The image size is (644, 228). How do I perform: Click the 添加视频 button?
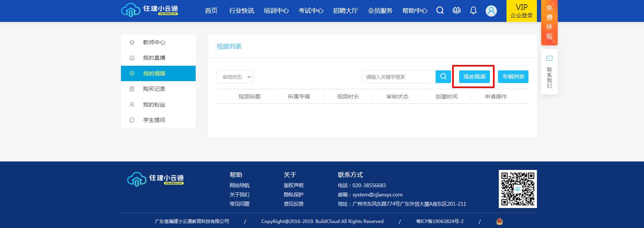pos(474,77)
